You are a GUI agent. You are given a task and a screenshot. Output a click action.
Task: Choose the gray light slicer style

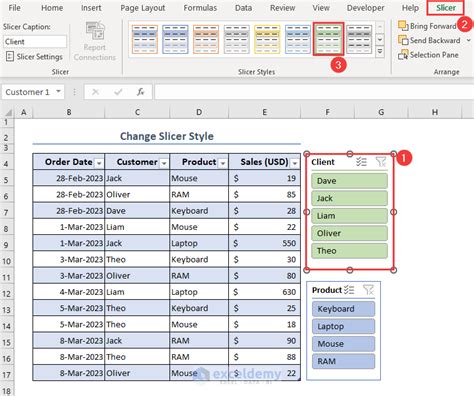coord(237,39)
